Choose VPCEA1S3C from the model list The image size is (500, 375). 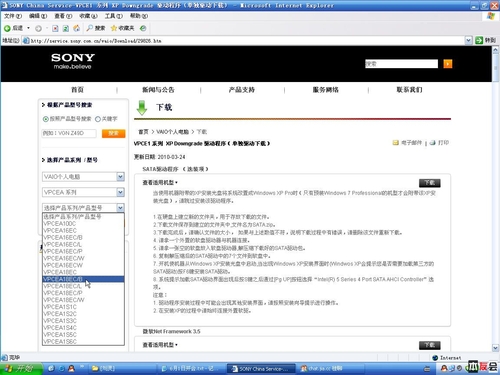point(83,321)
